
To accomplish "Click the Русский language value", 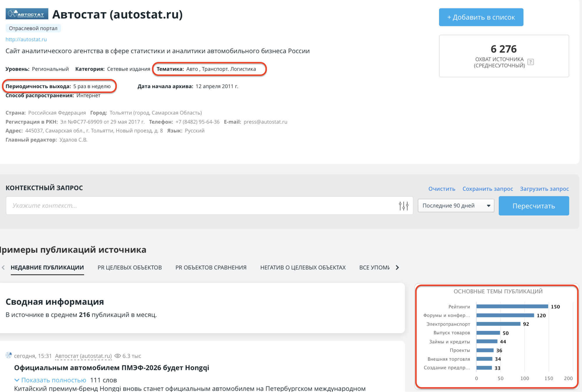I will (194, 131).
